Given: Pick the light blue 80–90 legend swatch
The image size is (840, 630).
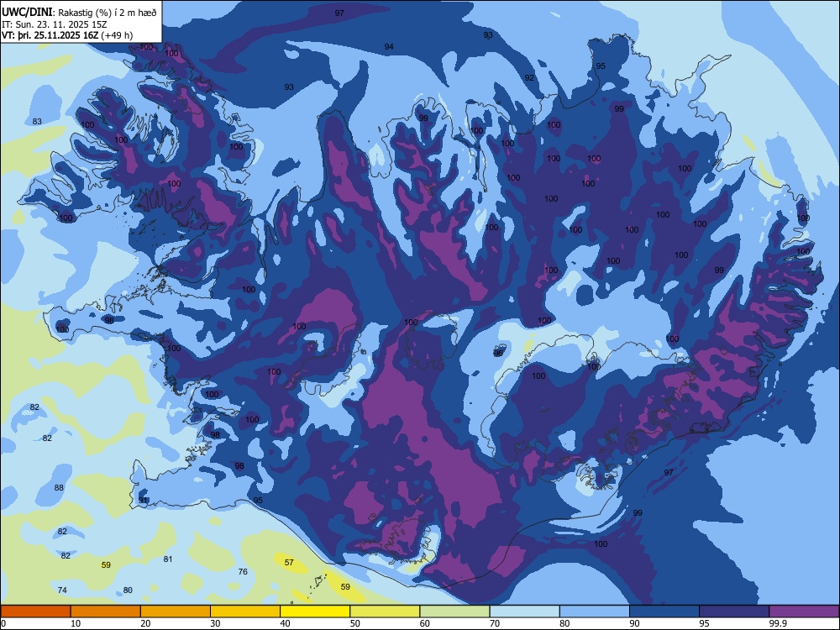Looking at the screenshot, I should [595, 612].
